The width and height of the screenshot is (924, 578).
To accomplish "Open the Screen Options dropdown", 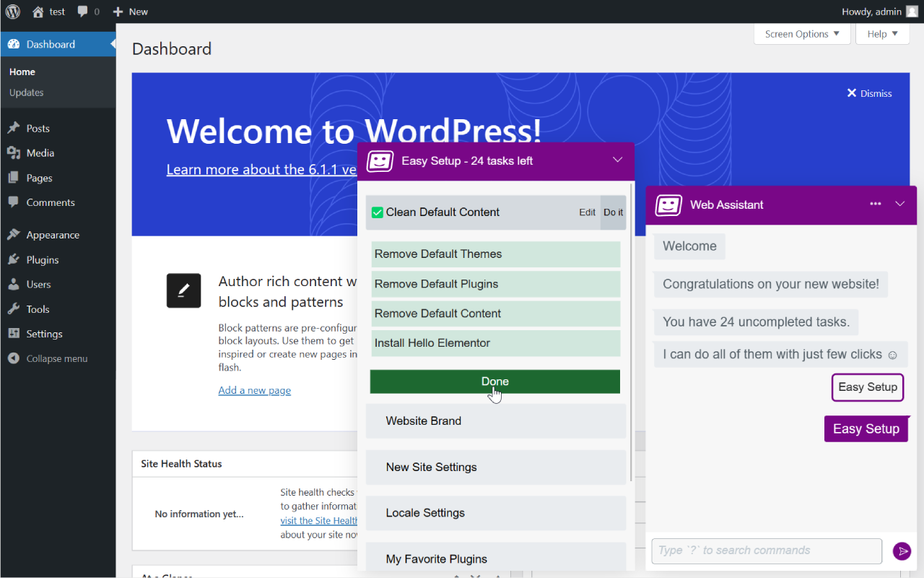I will [x=802, y=34].
